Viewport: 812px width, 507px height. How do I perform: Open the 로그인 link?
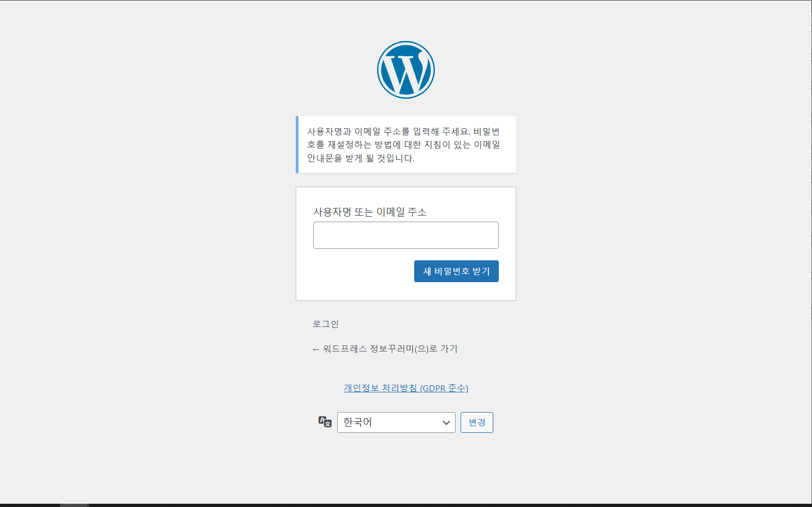tap(326, 324)
